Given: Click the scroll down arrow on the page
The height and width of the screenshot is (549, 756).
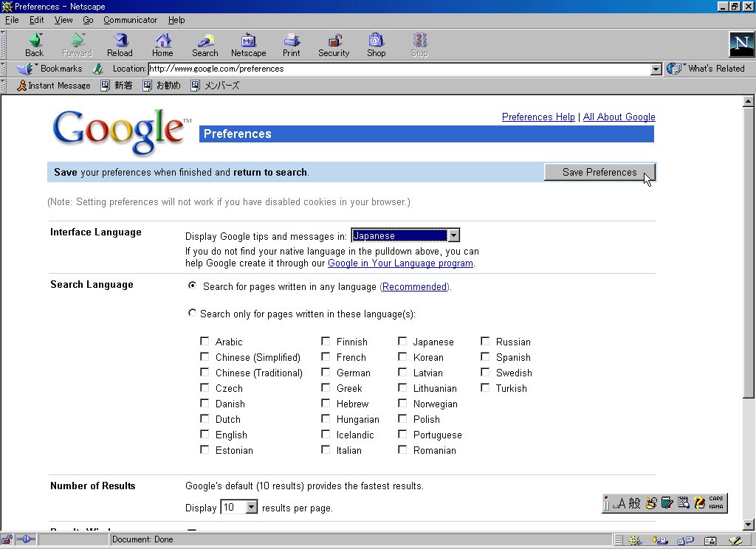Looking at the screenshot, I should click(749, 525).
